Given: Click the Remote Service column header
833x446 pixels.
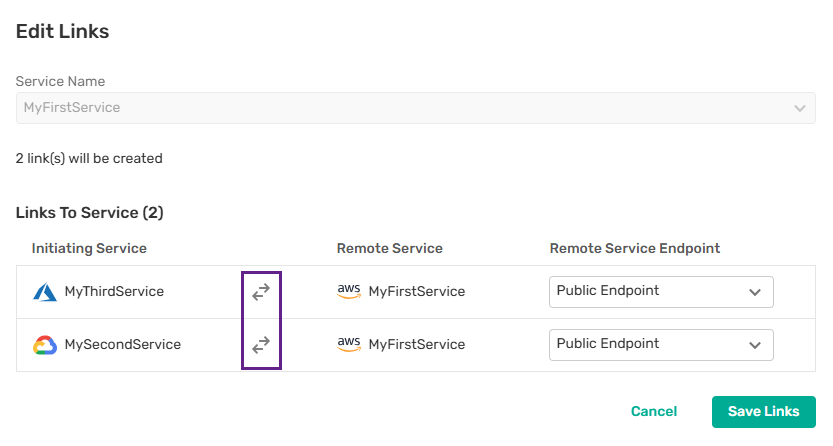Looking at the screenshot, I should (x=389, y=248).
